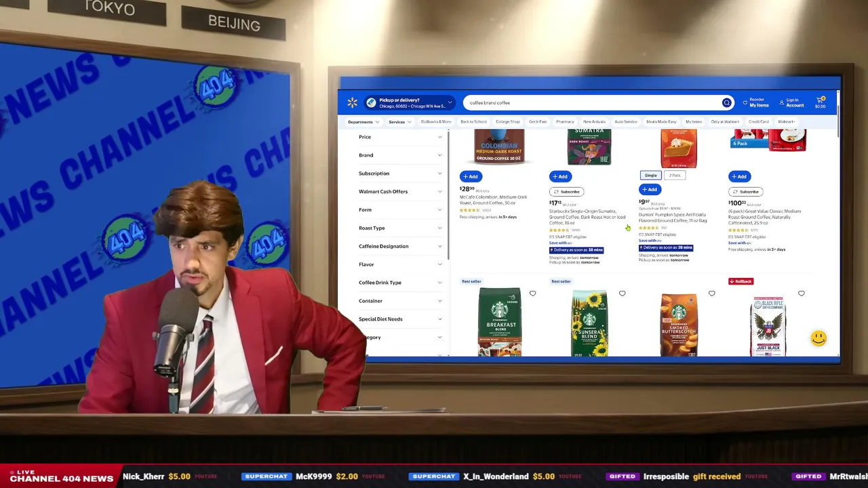868x488 pixels.
Task: Select the Single pack option for Dunkin'
Action: click(650, 176)
